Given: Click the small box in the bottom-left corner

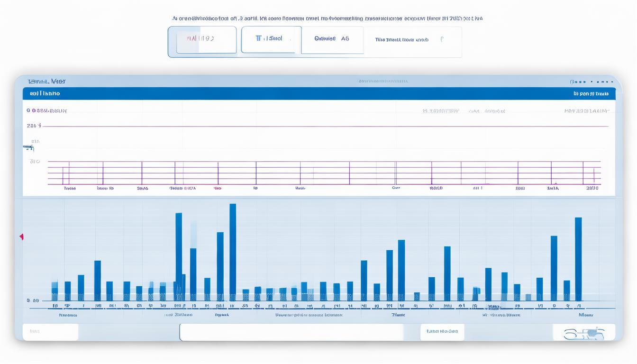Looking at the screenshot, I should [x=50, y=332].
